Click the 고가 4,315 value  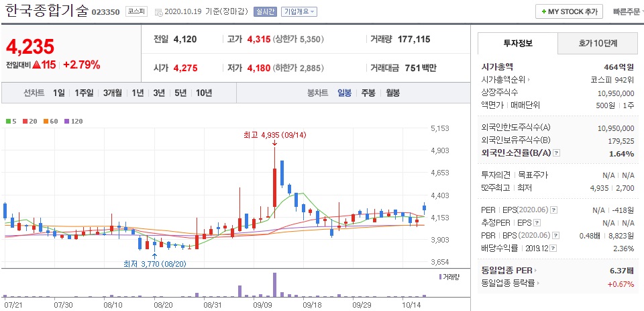(259, 40)
